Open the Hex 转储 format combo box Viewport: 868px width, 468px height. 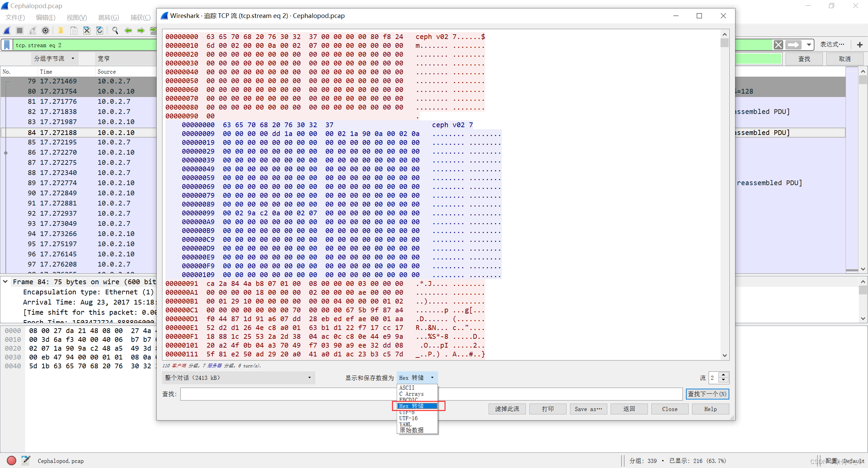click(x=417, y=378)
